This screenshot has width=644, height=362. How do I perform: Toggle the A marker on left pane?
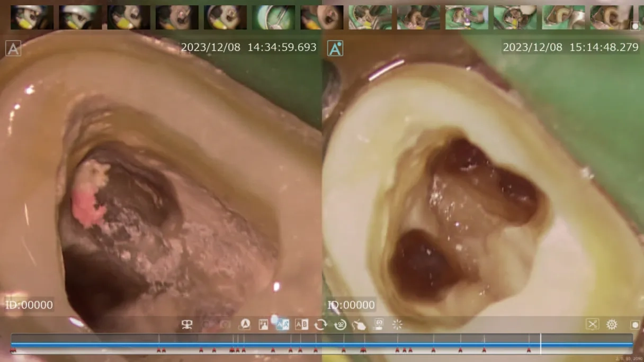tap(13, 48)
